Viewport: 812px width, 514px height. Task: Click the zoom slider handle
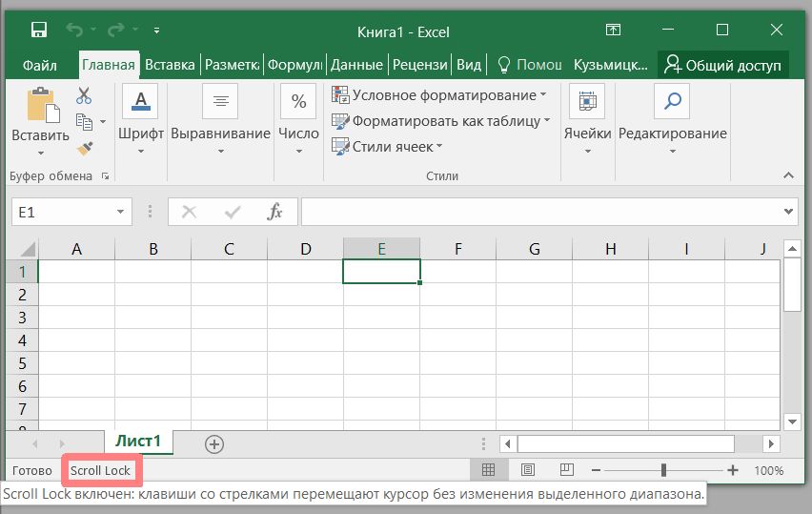(664, 470)
